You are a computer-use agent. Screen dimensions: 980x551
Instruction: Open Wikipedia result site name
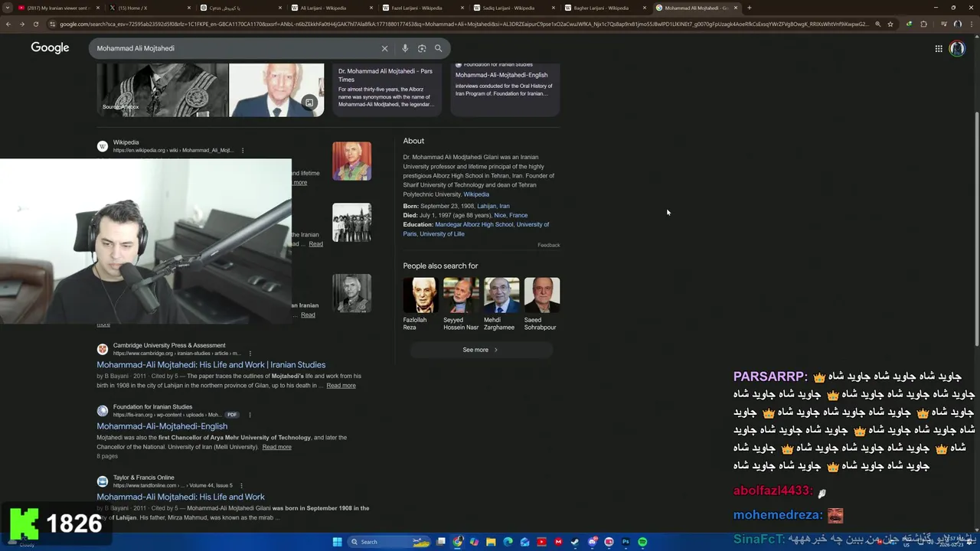[126, 142]
